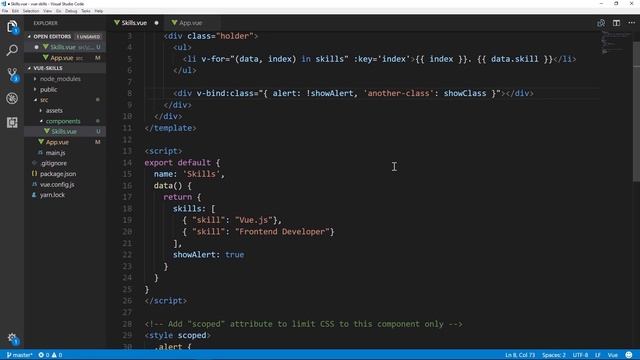Open the .gitignore file

click(53, 163)
